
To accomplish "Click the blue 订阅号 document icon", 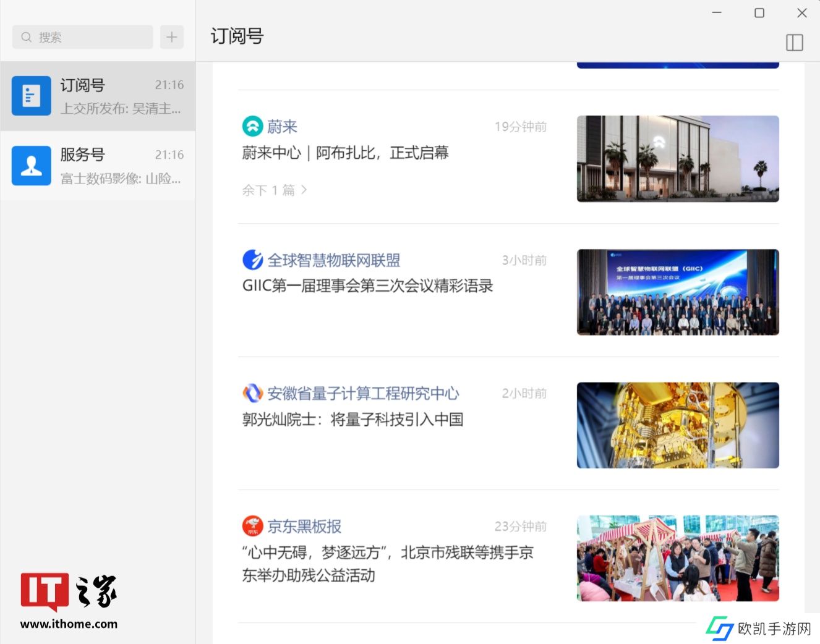I will click(x=31, y=96).
